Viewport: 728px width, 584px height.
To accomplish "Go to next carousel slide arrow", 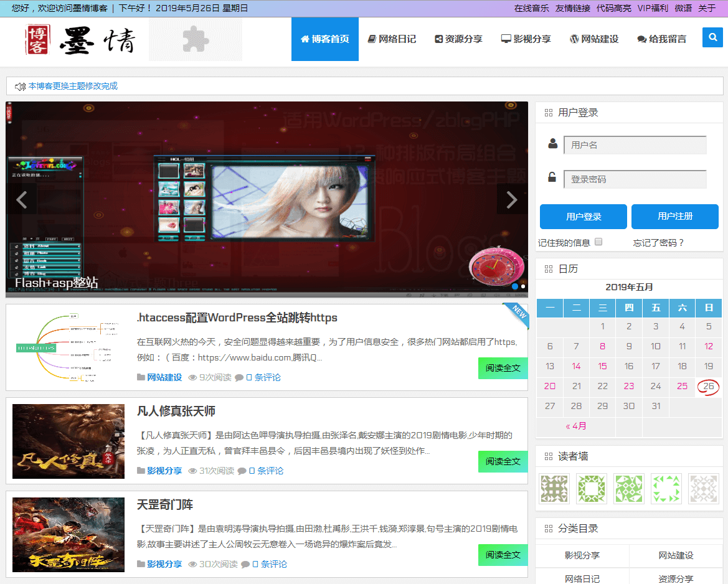I will [x=511, y=199].
